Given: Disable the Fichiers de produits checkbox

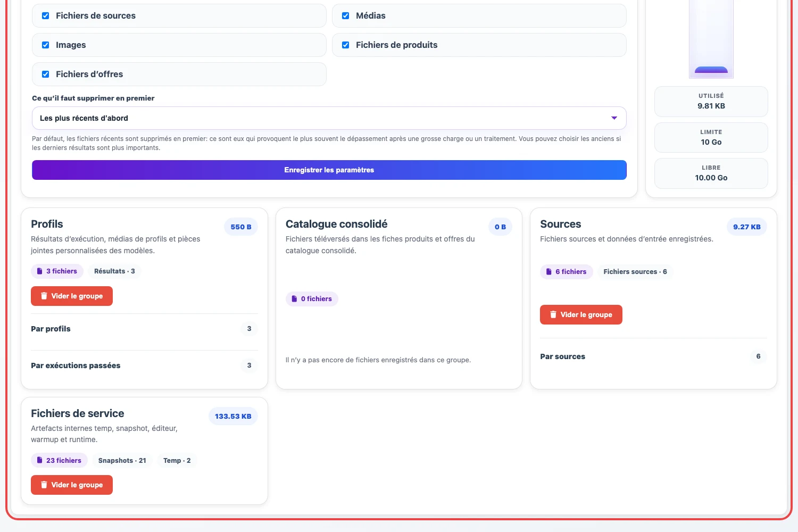Looking at the screenshot, I should [x=346, y=45].
